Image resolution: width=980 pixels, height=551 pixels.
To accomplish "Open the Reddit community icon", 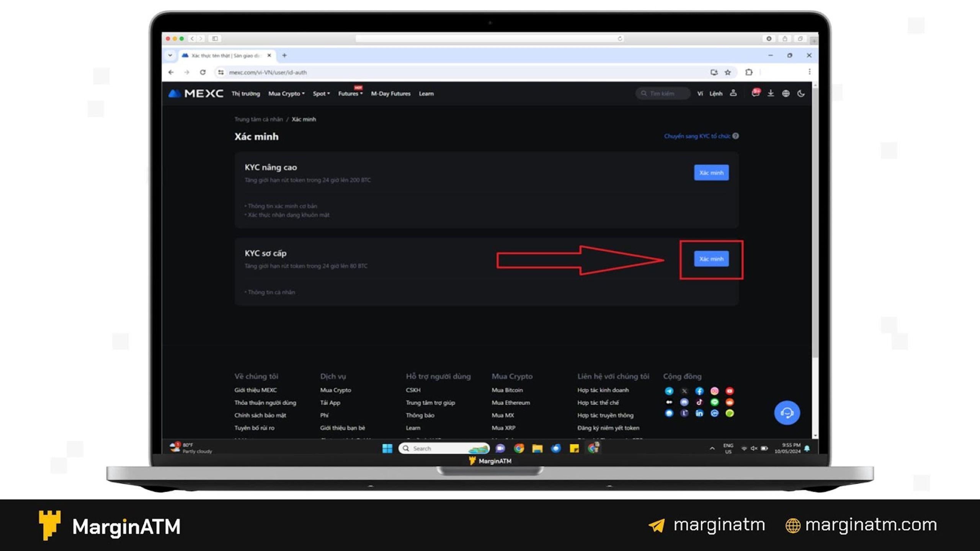I will pos(730,402).
